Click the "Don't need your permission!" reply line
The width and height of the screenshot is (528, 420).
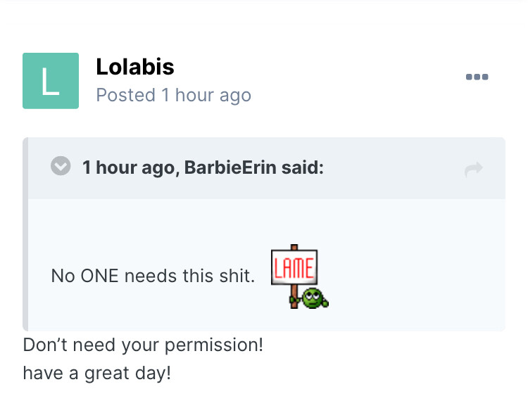tap(143, 346)
